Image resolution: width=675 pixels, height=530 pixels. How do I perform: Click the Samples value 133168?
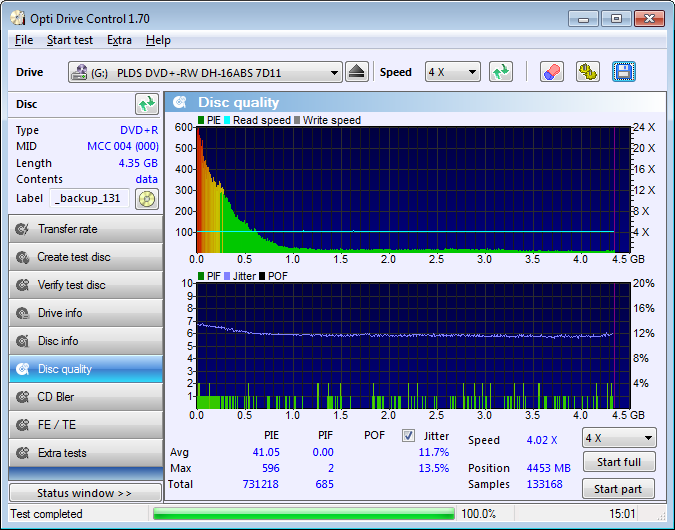(544, 484)
